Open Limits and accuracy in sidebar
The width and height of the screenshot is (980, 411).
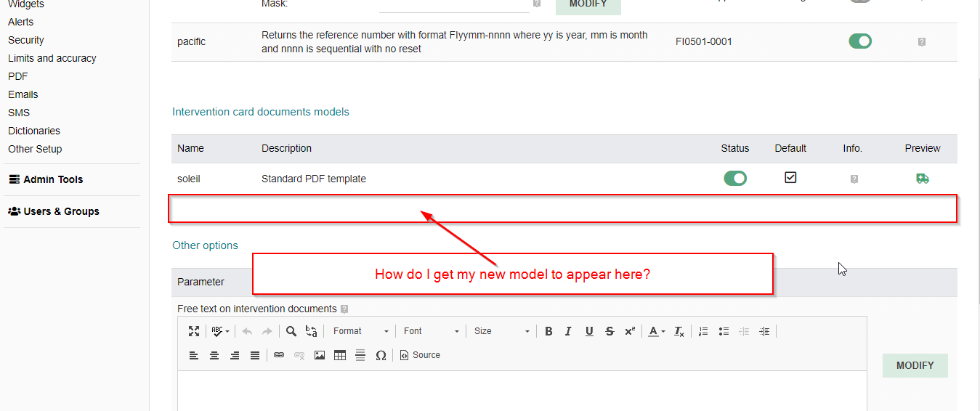[x=52, y=58]
